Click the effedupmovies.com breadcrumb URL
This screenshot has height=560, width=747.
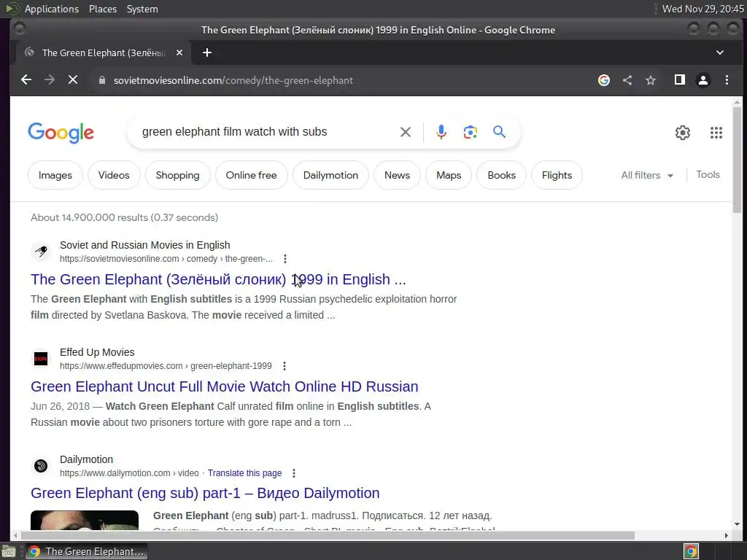click(166, 366)
